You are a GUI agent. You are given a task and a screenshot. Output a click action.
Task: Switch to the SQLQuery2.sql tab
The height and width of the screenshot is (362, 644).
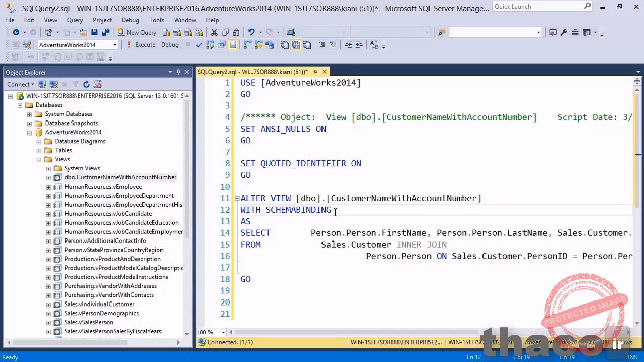coord(252,72)
